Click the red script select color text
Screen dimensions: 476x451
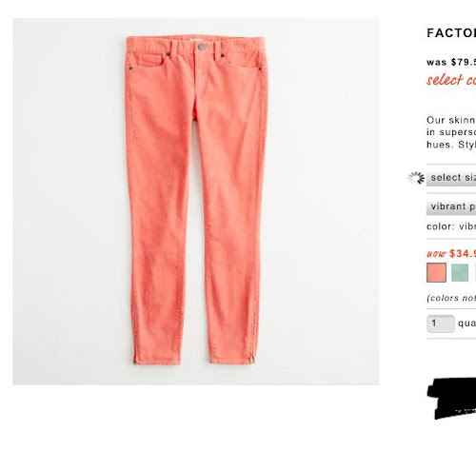point(451,80)
